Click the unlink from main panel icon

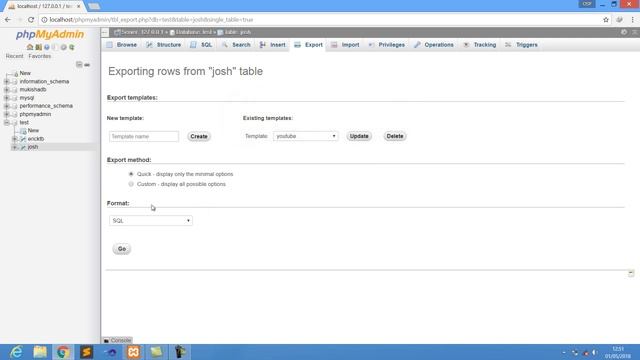coord(87,64)
